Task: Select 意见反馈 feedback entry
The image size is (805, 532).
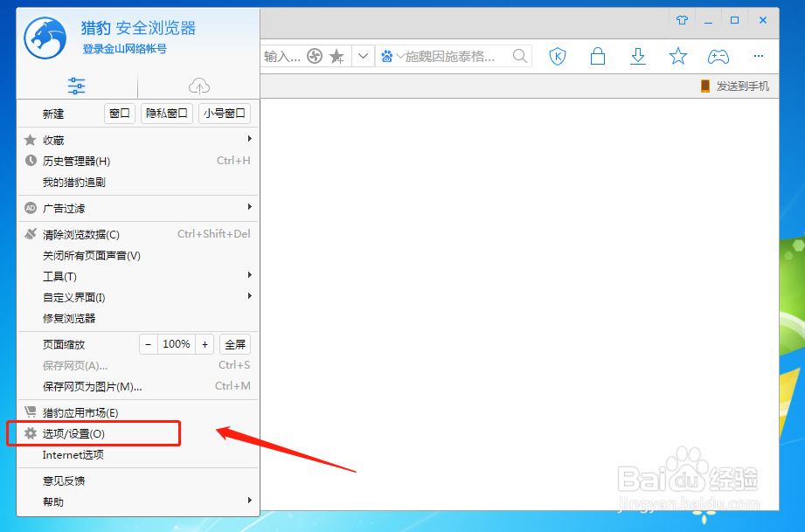Action: (x=138, y=480)
